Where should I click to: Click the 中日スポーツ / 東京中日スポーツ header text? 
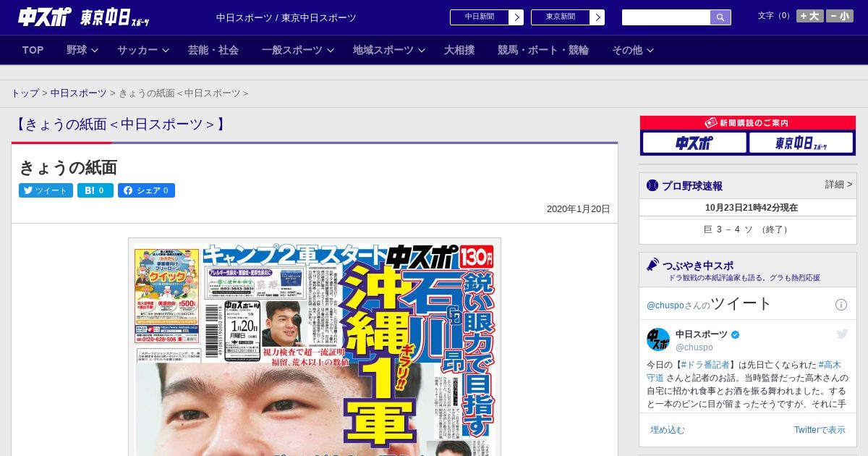[286, 17]
